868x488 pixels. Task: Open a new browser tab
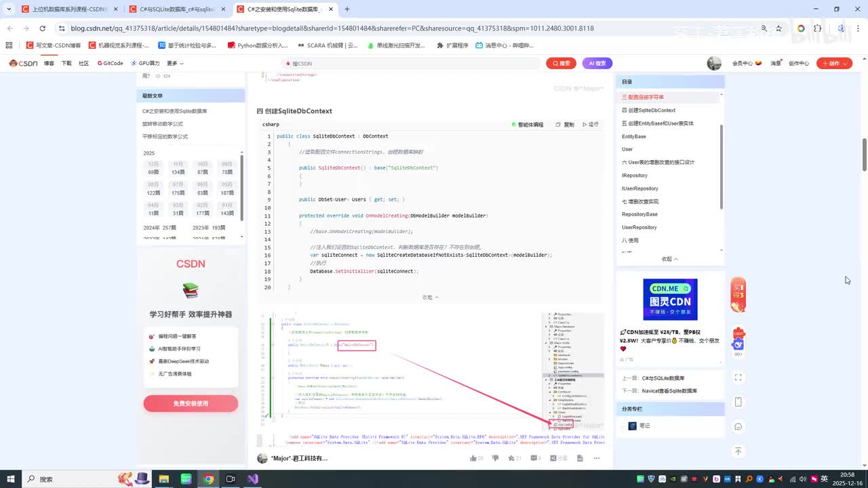(347, 9)
